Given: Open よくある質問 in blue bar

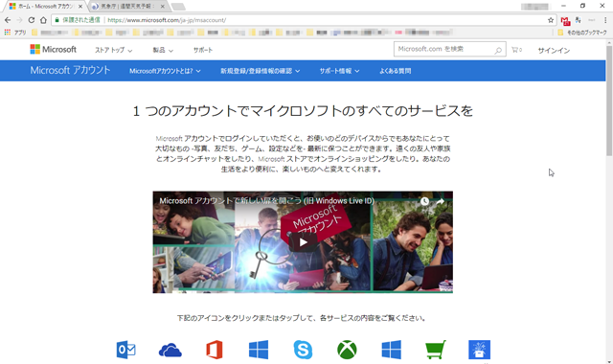Looking at the screenshot, I should (x=395, y=71).
